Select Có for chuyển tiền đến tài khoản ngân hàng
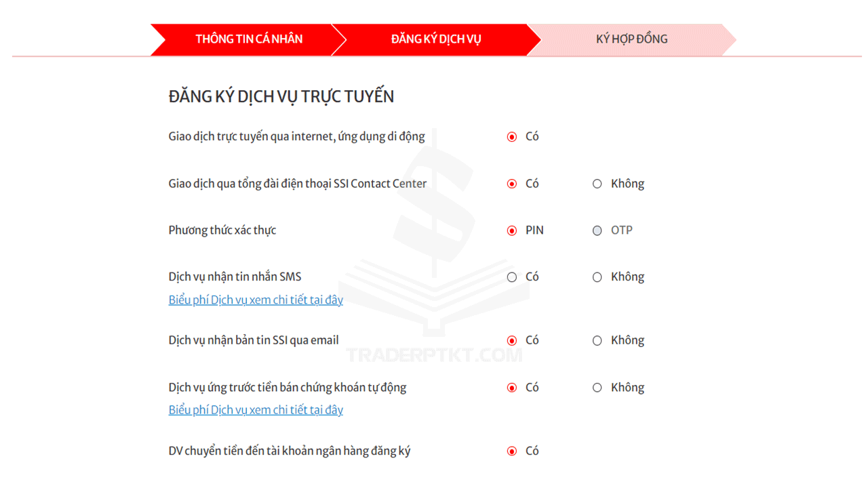The image size is (868, 488). coord(512,451)
